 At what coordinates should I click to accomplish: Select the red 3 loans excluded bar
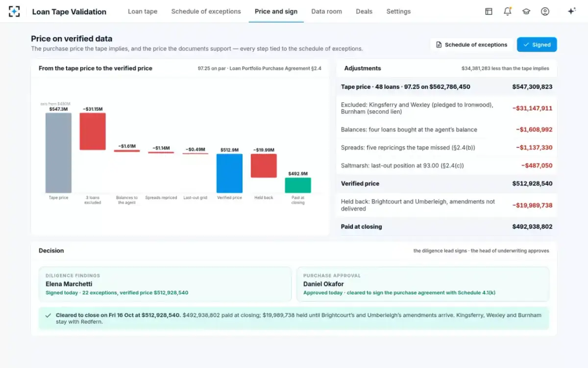pos(93,131)
